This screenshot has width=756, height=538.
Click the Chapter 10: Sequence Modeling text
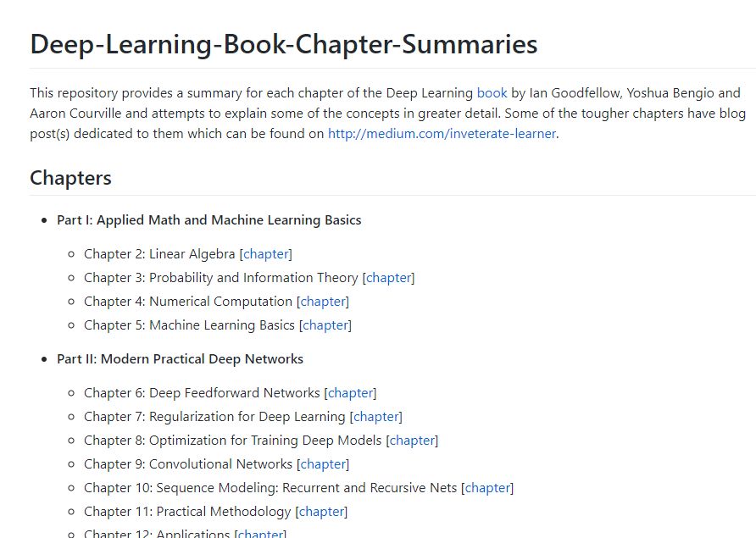coord(181,487)
